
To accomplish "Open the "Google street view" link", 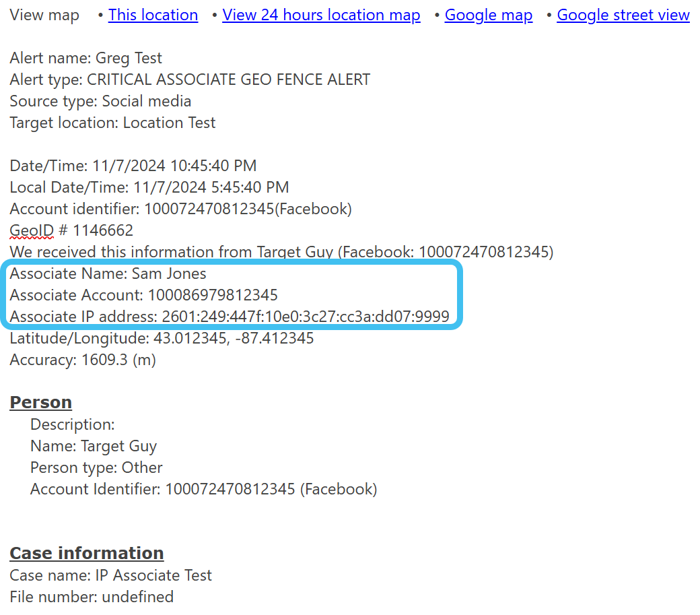I will [623, 15].
